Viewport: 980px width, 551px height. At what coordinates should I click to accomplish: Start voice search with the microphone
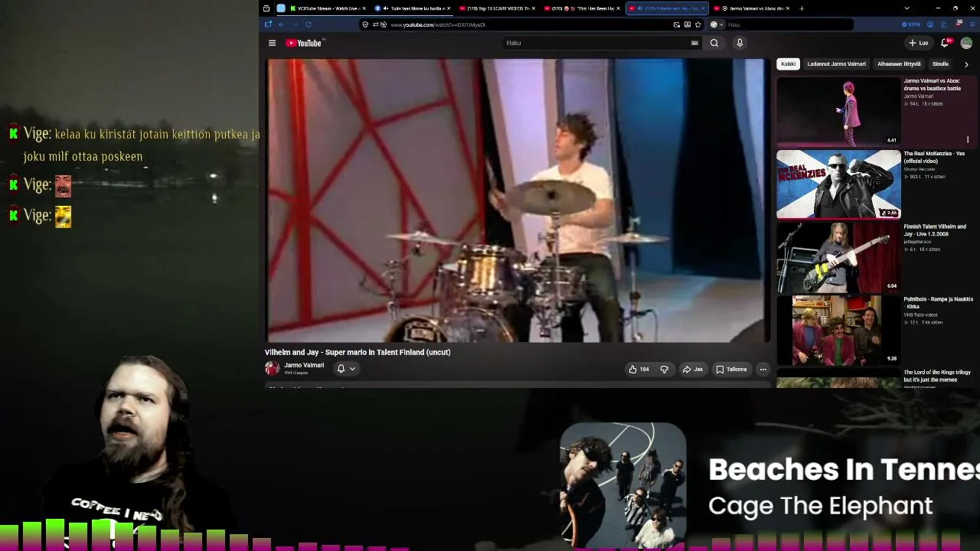[740, 43]
